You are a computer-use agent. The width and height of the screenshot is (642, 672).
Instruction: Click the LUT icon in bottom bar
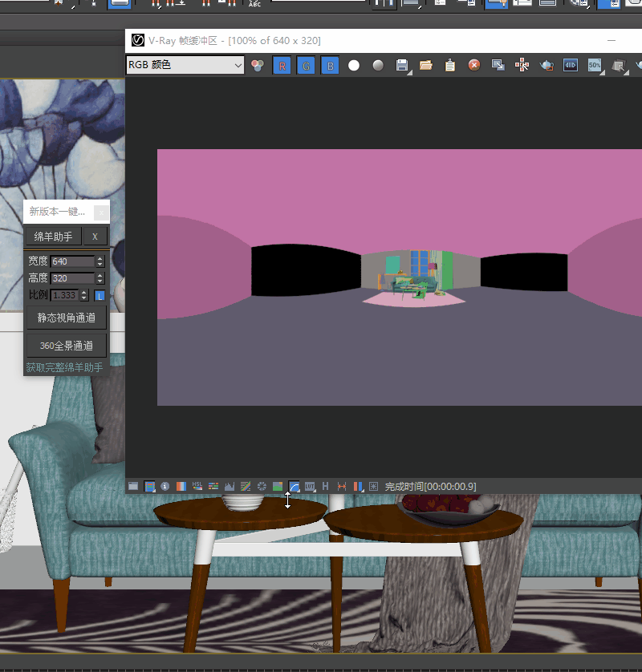pos(310,486)
